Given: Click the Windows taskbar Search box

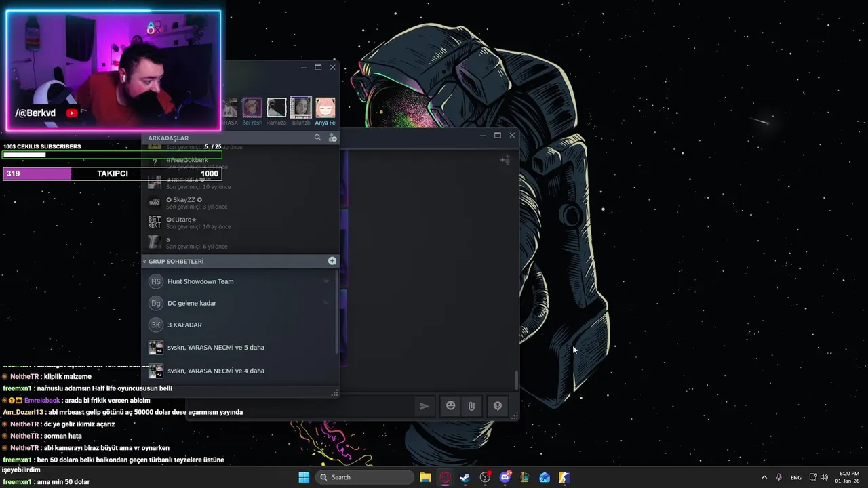Looking at the screenshot, I should point(364,477).
